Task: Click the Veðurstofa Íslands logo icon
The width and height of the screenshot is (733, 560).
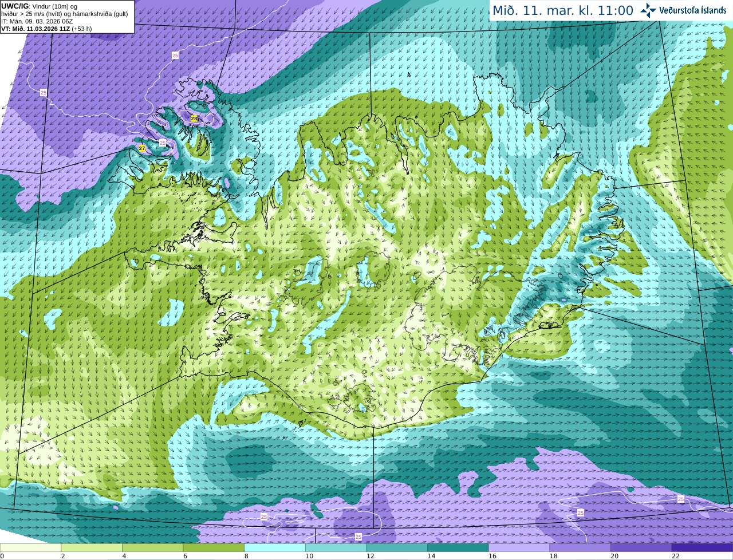Action: pyautogui.click(x=648, y=10)
